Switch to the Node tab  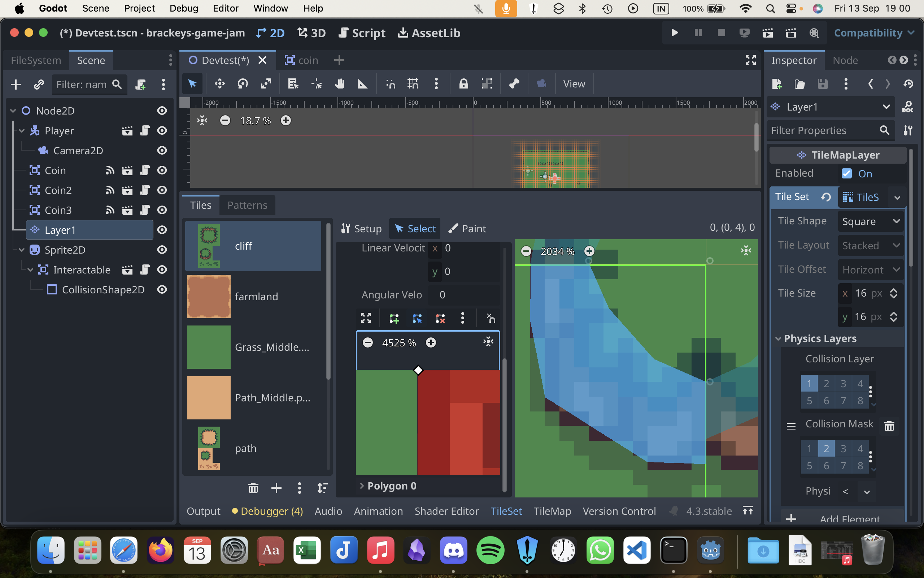coord(845,60)
